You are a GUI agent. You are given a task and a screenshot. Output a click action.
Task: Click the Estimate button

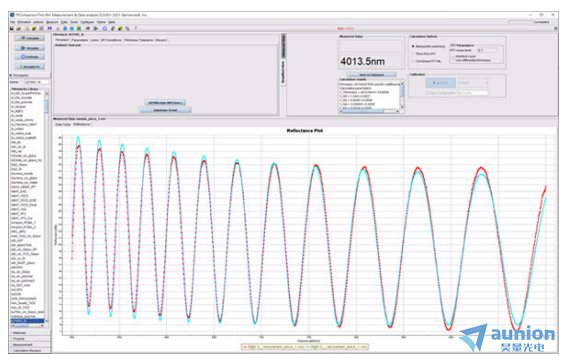coord(30,57)
